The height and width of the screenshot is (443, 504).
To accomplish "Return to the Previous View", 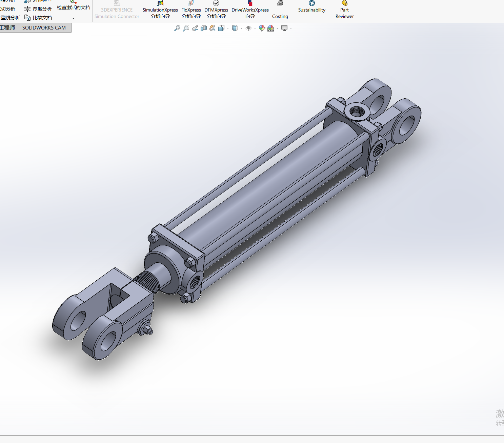I will point(195,28).
